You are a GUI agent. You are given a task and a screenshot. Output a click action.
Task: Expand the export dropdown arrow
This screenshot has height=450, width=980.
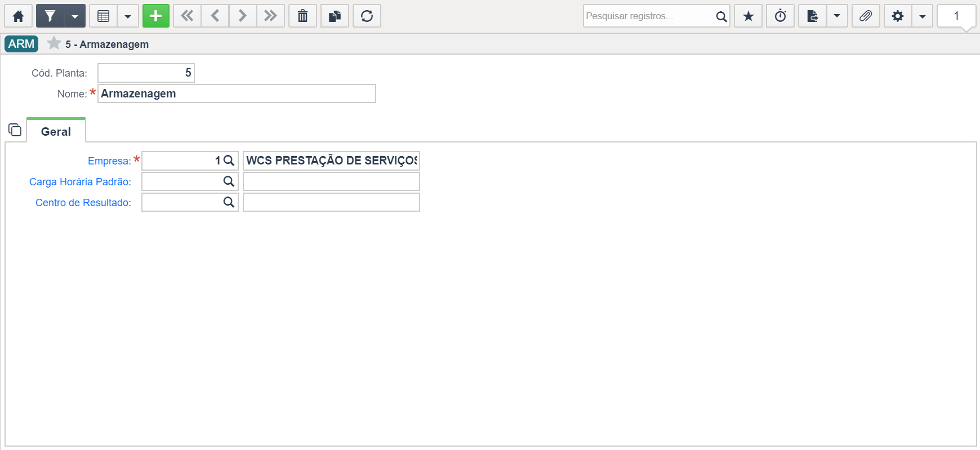837,16
